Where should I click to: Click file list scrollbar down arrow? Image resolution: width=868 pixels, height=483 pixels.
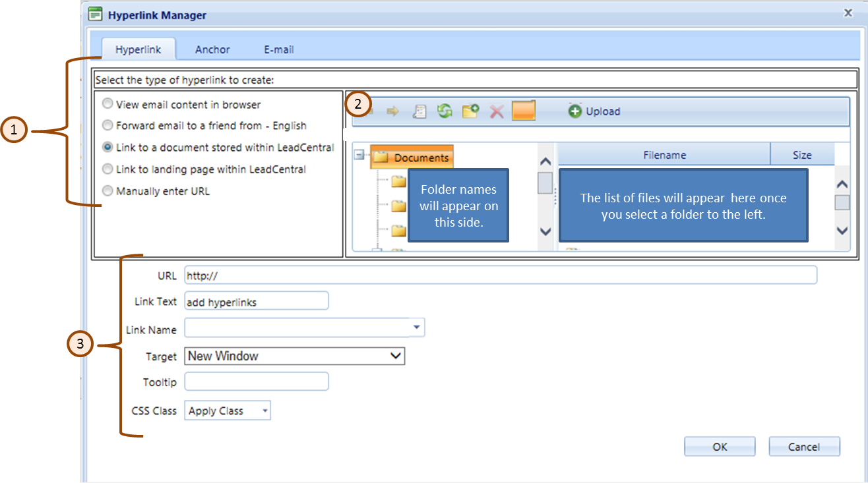842,231
